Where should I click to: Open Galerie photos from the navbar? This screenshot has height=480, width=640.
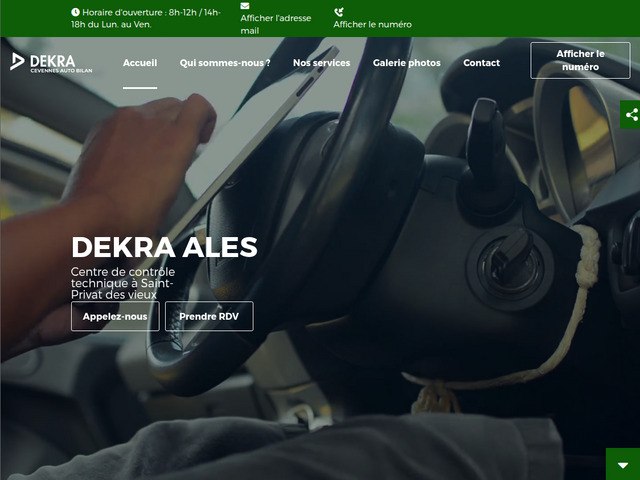[406, 62]
